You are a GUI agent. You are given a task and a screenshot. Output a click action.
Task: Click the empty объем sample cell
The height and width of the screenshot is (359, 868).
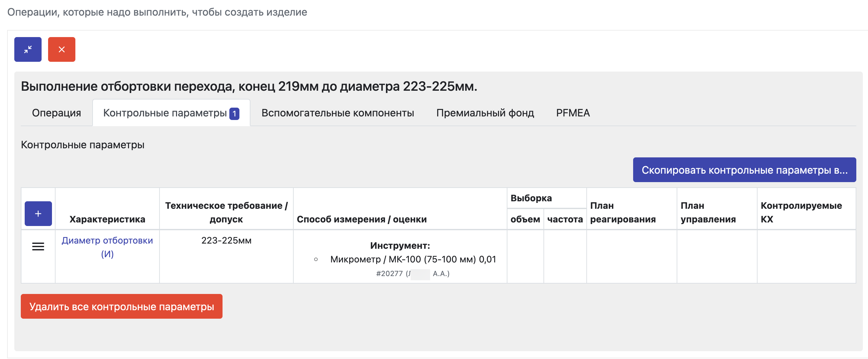pyautogui.click(x=525, y=257)
